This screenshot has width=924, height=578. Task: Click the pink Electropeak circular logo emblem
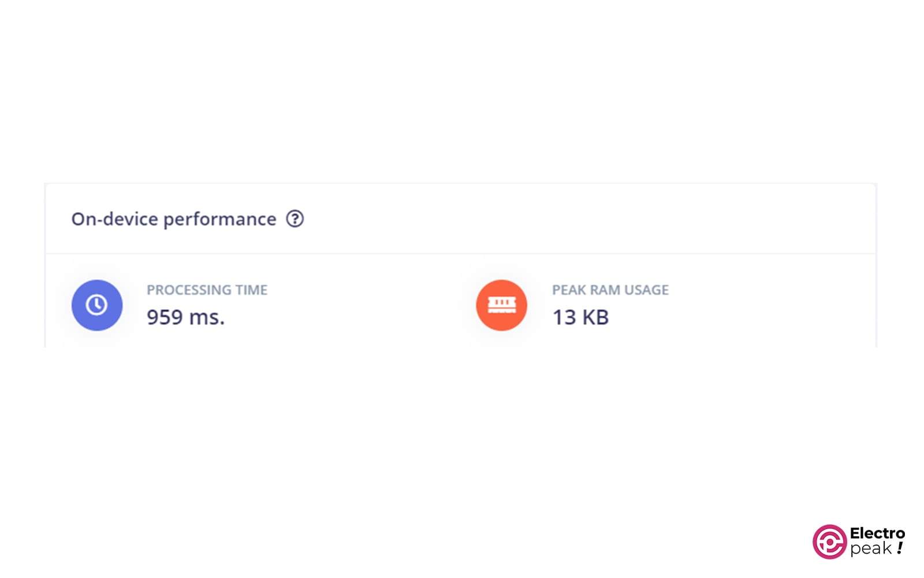(x=829, y=542)
